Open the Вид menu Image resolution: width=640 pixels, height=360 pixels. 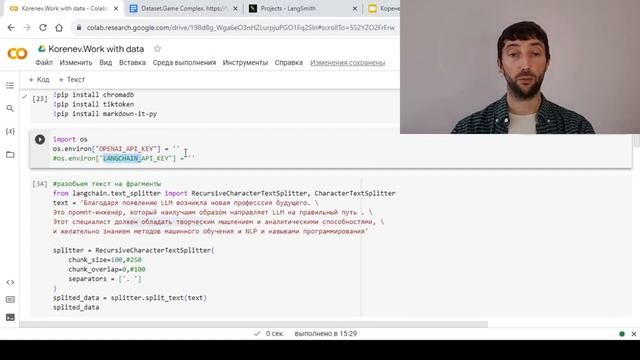pos(106,62)
